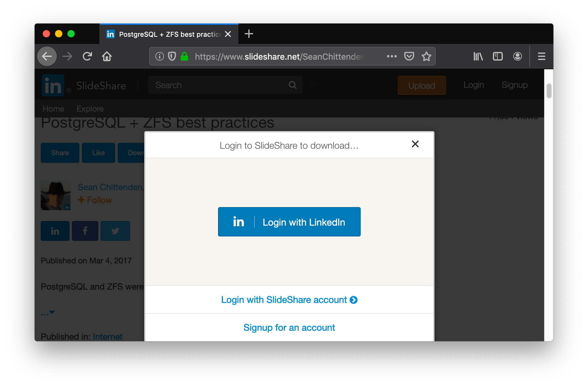Click the macOS green fullscreen button
The height and width of the screenshot is (387, 588).
coord(71,34)
